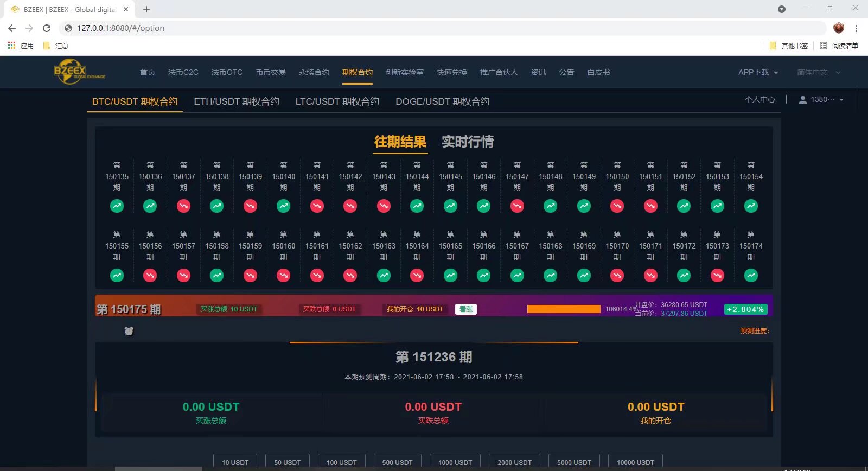Open 首页 in the navigation bar
The image size is (868, 471).
coord(148,72)
